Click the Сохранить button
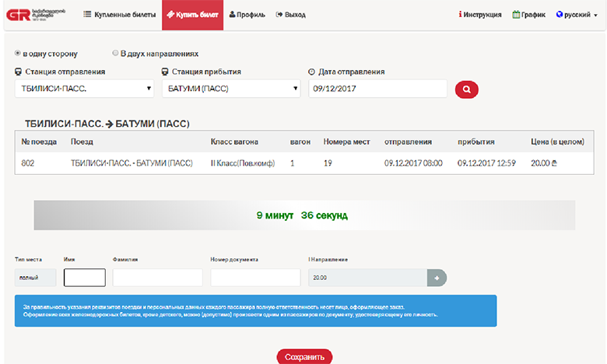The height and width of the screenshot is (364, 607). coord(304,357)
